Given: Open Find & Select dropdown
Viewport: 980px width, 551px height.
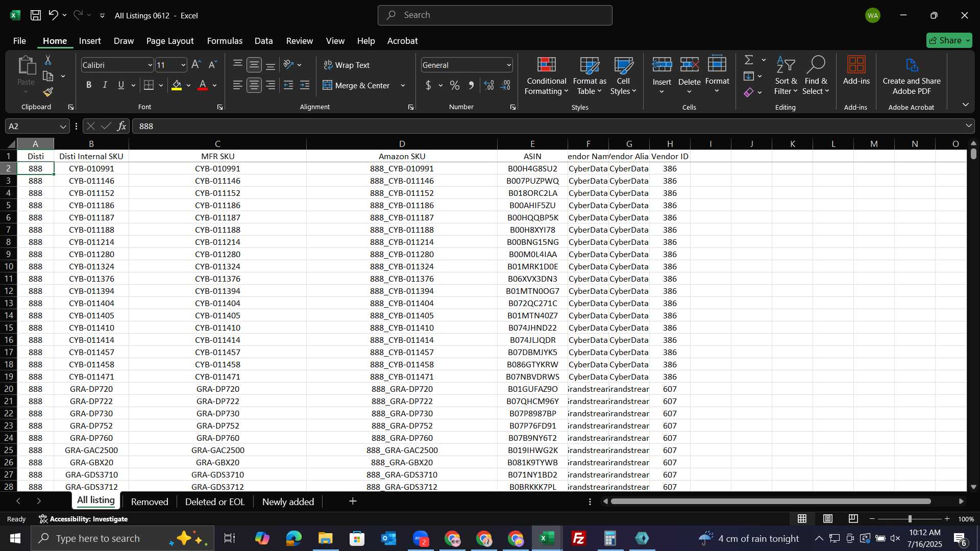Looking at the screenshot, I should 816,76.
